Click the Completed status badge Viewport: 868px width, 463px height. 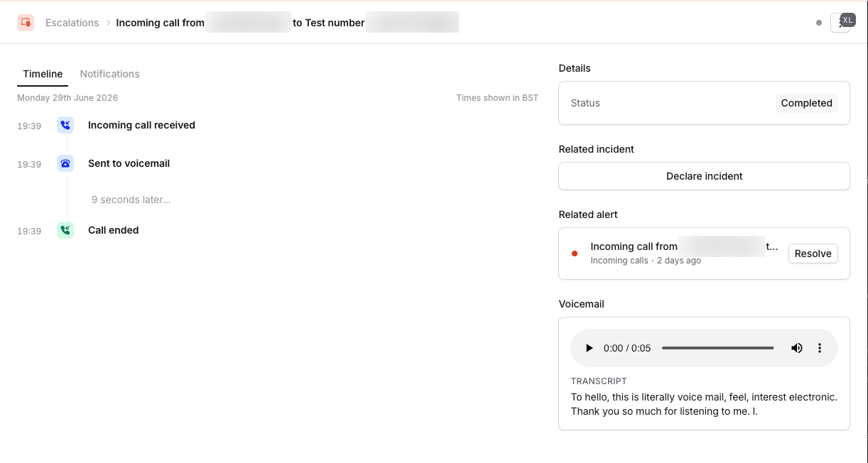(x=806, y=103)
